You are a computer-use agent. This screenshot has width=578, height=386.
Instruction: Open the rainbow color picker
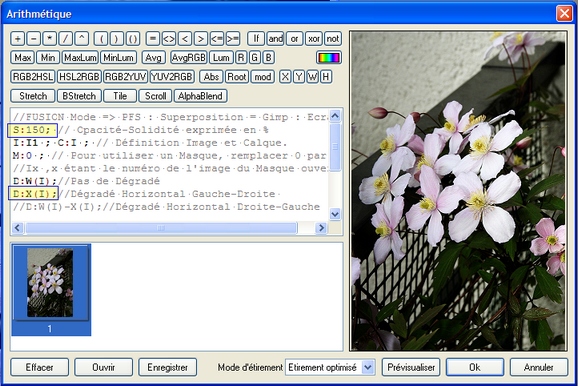tap(329, 58)
